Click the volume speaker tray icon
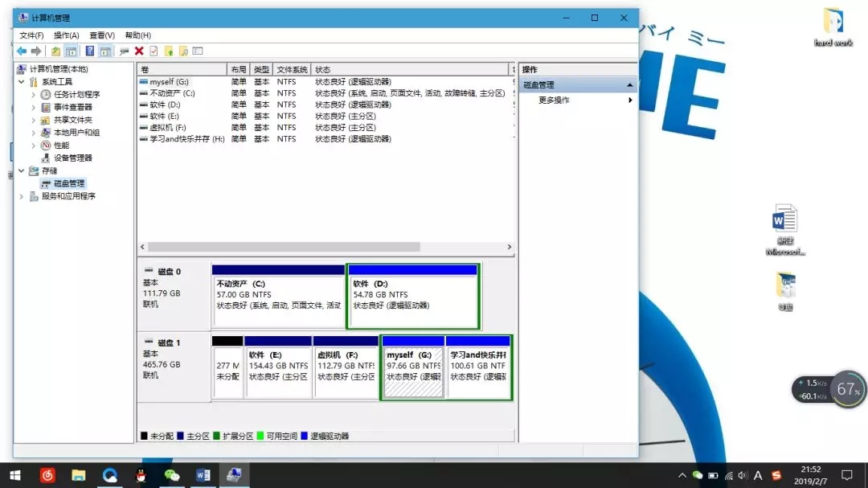 (743, 475)
